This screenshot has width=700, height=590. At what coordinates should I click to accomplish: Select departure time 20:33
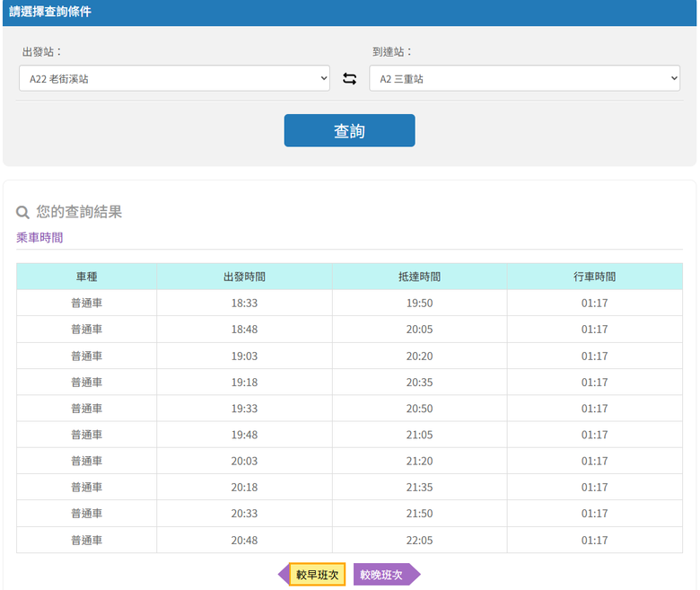pos(244,514)
